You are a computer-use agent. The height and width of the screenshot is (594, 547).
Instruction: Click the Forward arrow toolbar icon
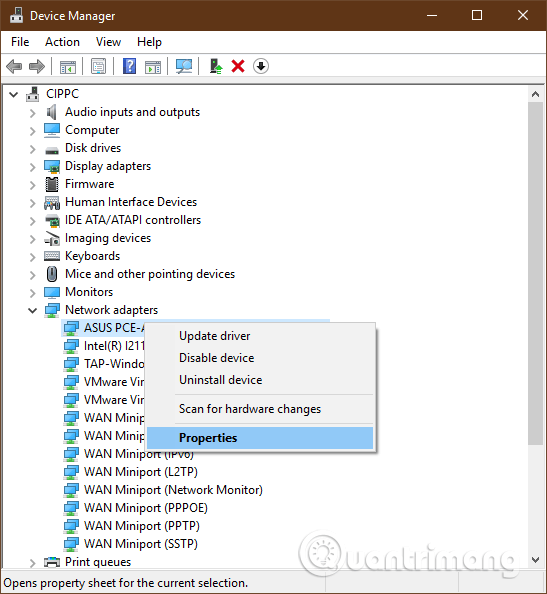click(x=37, y=67)
